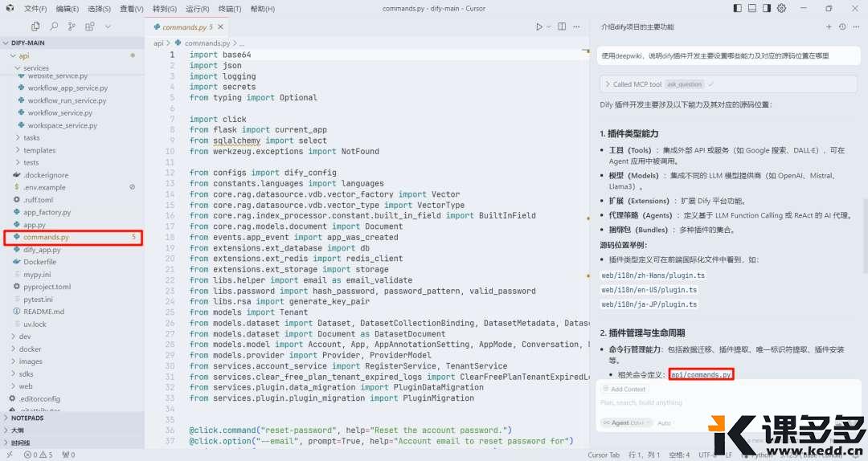
Task: Open the Extensions view icon
Action: click(x=90, y=26)
